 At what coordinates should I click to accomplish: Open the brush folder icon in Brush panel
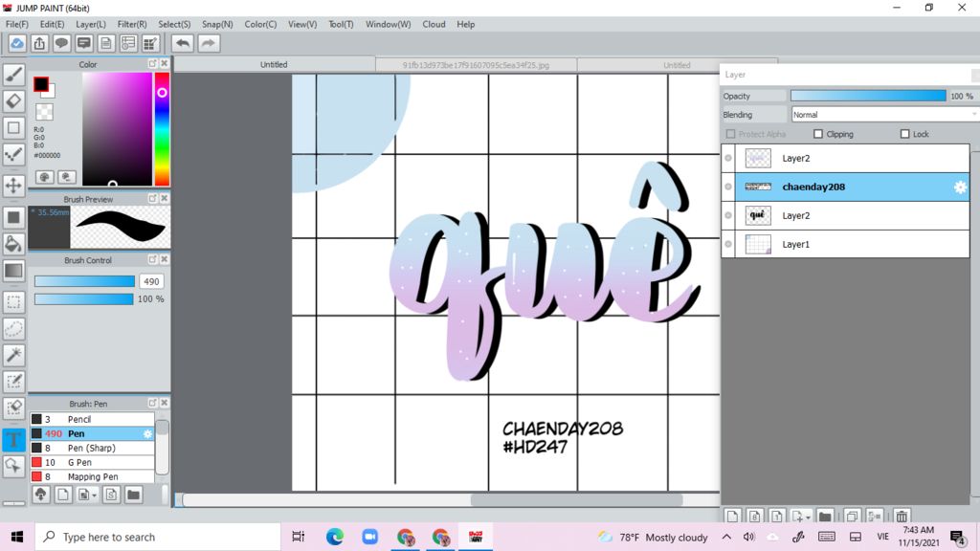133,495
